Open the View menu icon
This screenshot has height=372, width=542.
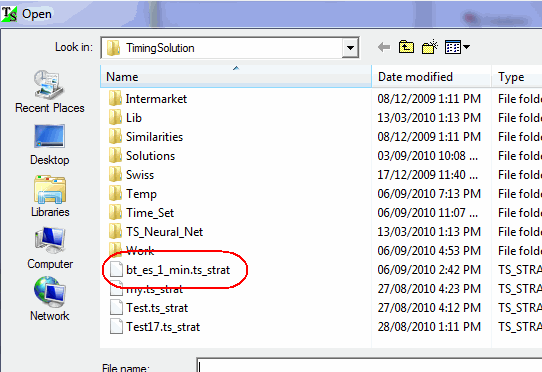pyautogui.click(x=453, y=47)
